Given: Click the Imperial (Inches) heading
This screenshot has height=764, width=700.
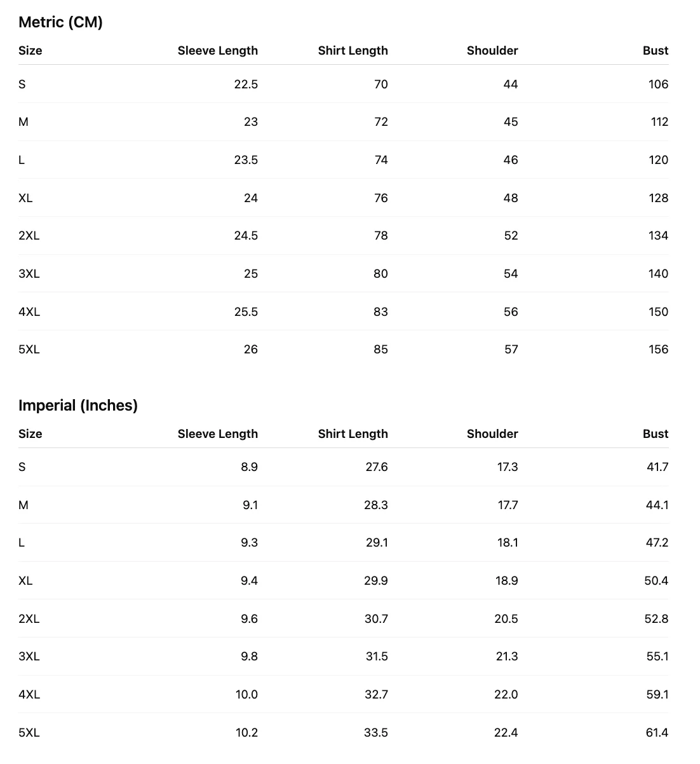Looking at the screenshot, I should tap(78, 406).
